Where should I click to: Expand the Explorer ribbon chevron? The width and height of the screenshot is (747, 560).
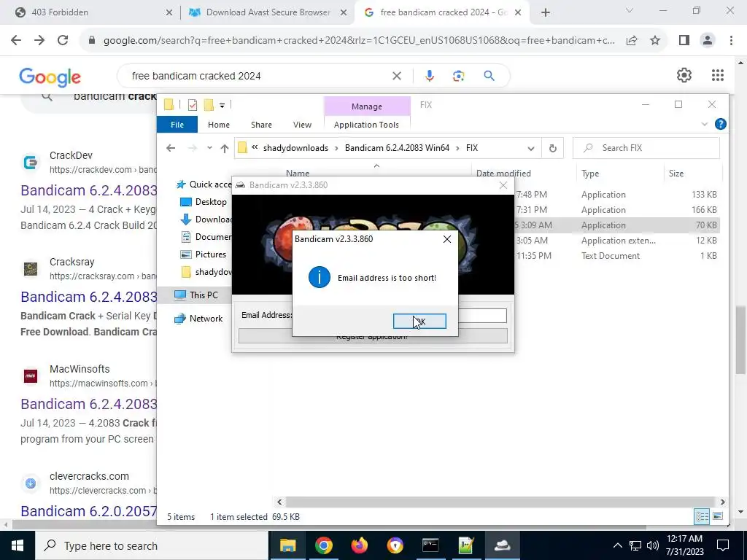[704, 124]
